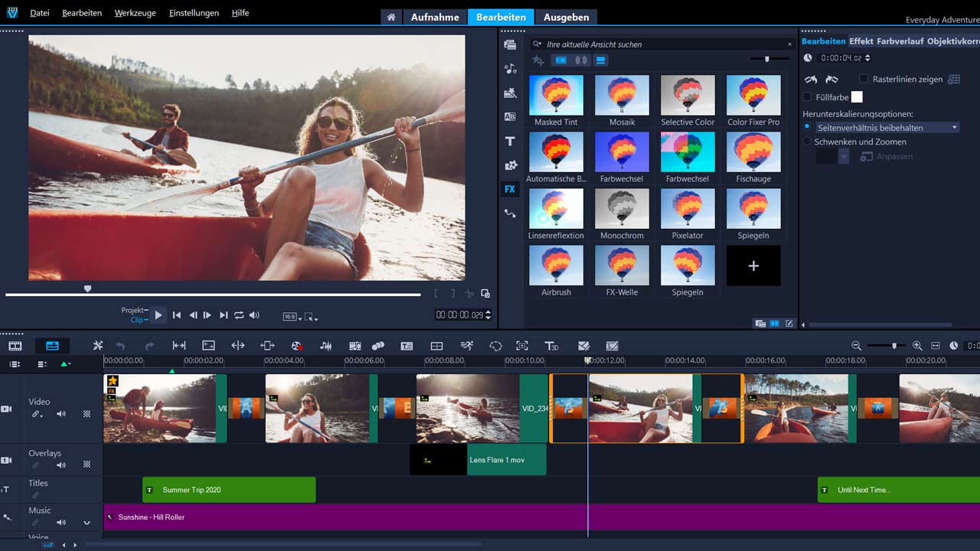This screenshot has width=980, height=551.
Task: Open the Effekt tab in options panel
Action: [861, 41]
